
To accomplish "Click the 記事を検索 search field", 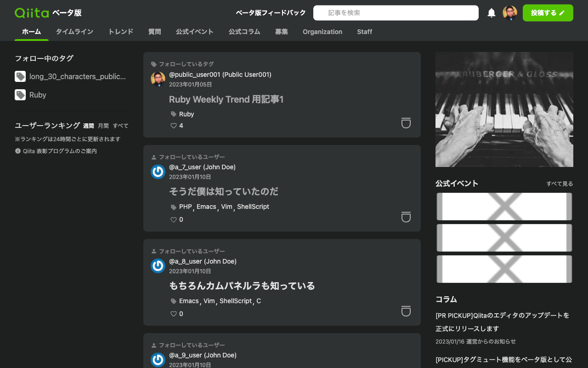I will [396, 12].
